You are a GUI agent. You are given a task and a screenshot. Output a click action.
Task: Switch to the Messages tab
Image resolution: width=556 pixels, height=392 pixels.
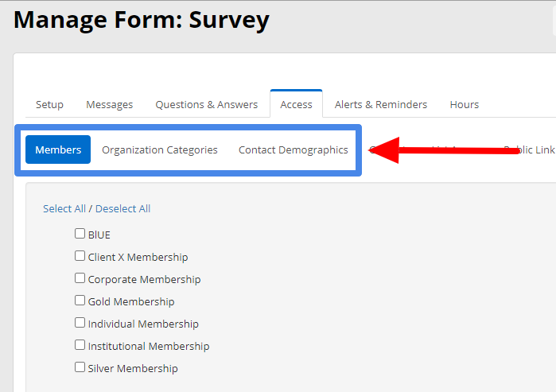(x=109, y=104)
